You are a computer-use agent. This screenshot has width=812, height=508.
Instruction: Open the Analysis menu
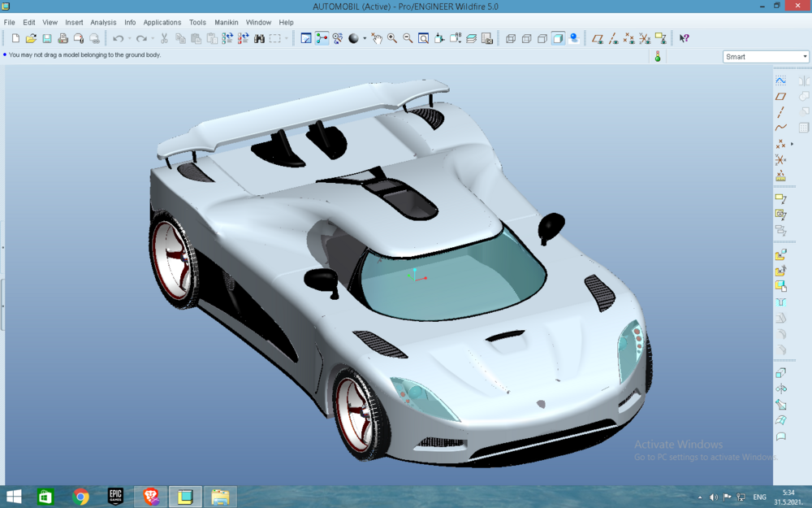coord(103,22)
